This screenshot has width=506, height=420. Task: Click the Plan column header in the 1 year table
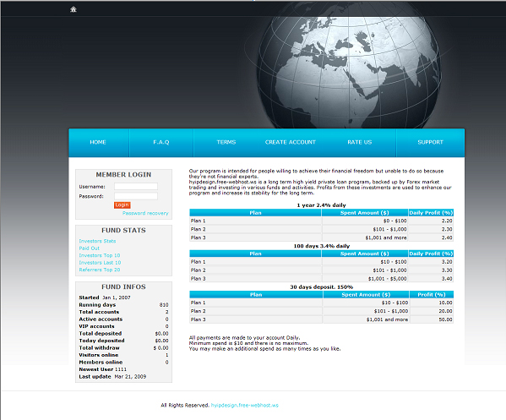click(x=255, y=213)
